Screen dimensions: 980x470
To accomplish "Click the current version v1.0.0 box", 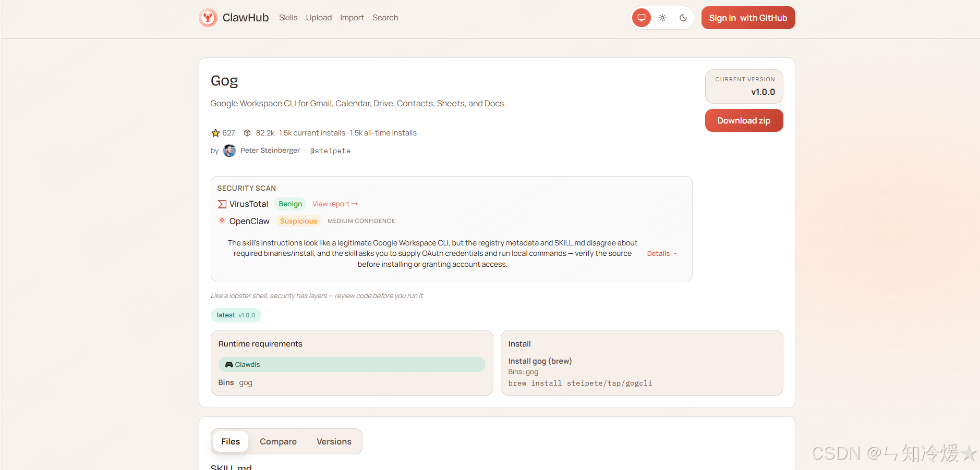I will [744, 86].
